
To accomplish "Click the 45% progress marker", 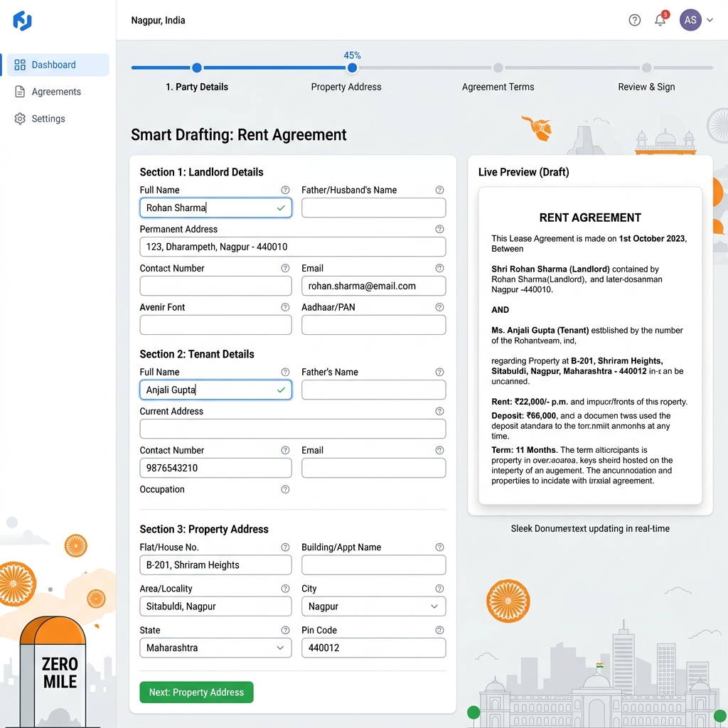I will point(353,68).
